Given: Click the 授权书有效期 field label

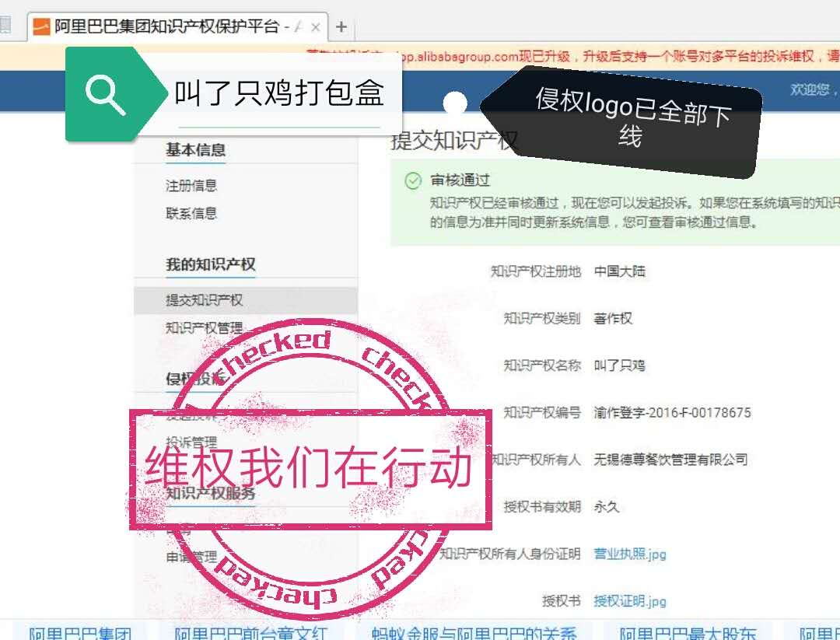Looking at the screenshot, I should pos(543,507).
